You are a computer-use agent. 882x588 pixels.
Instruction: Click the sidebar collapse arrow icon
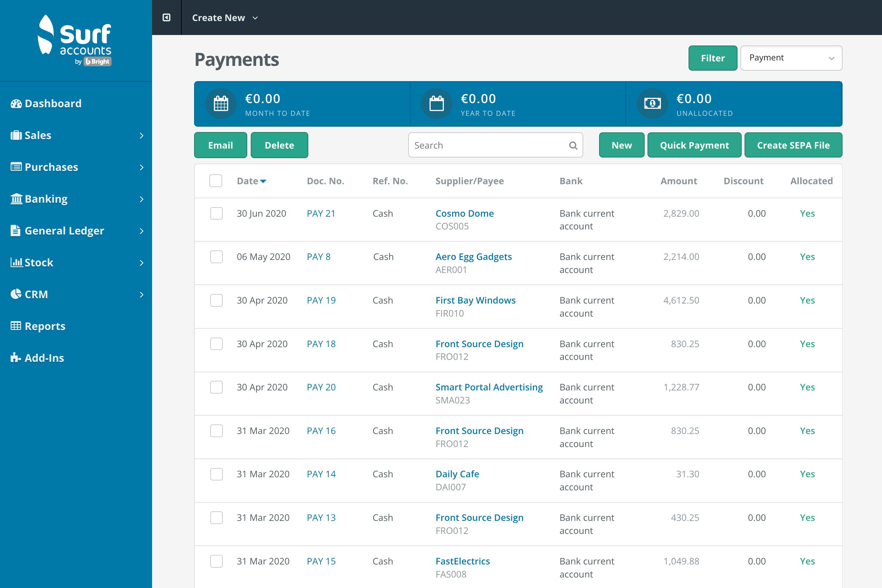click(166, 17)
